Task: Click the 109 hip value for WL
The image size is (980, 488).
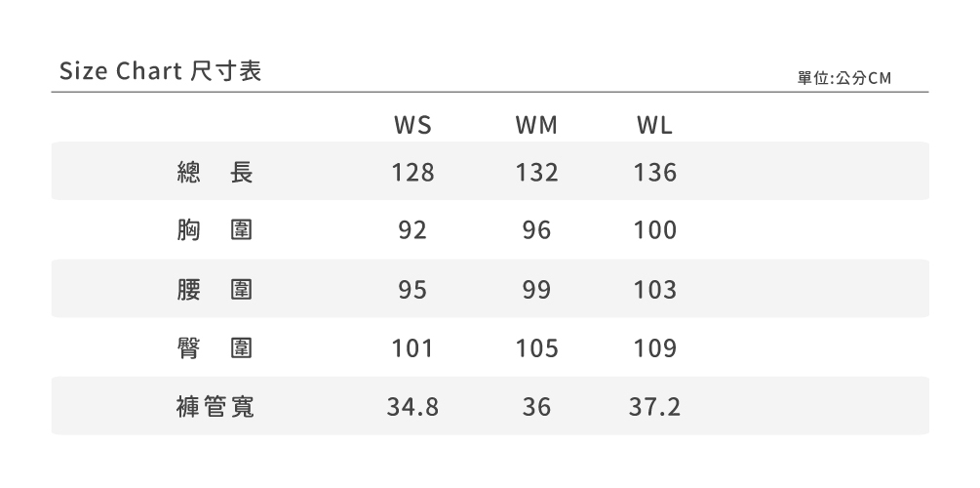Action: 654,348
